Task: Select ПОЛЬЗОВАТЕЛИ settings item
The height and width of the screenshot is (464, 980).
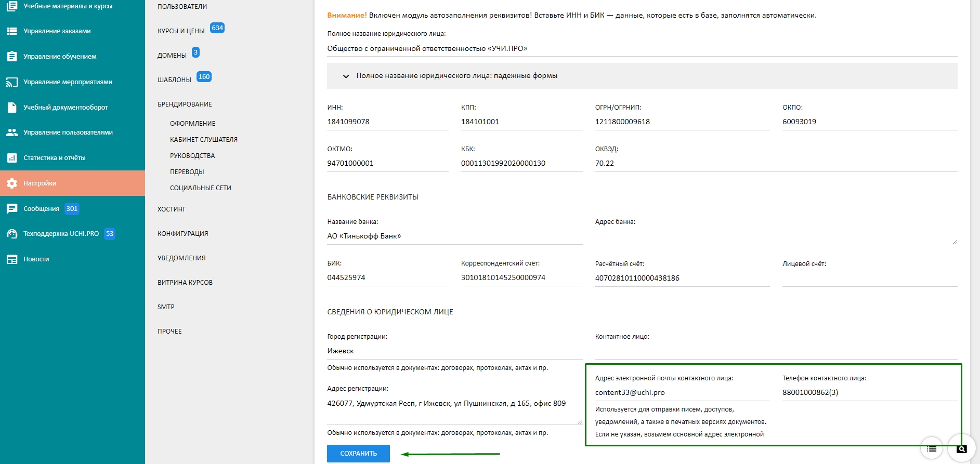Action: point(182,7)
